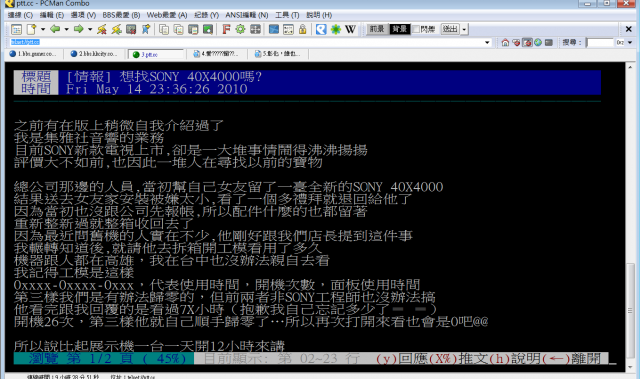Open dropdown arrow beside 送出 button
This screenshot has width=640, height=379.
coord(464,29)
